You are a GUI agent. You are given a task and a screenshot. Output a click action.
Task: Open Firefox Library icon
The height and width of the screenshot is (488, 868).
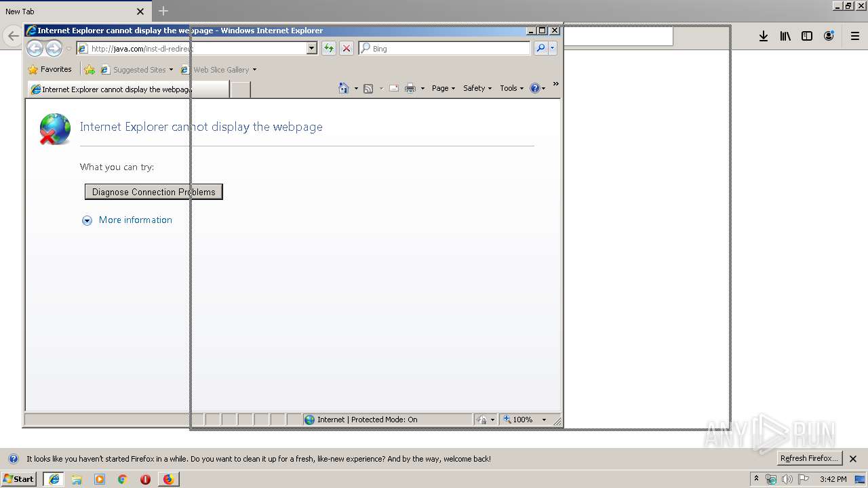[785, 36]
